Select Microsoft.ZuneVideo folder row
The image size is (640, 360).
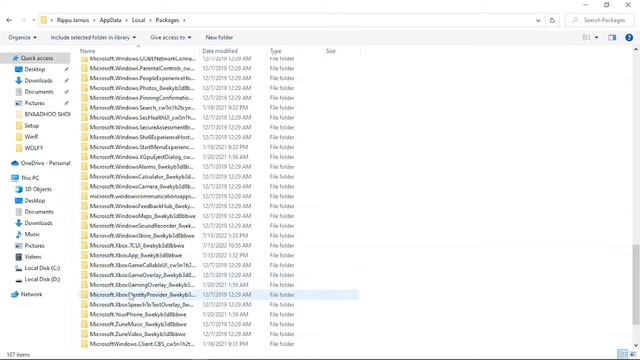coord(220,334)
